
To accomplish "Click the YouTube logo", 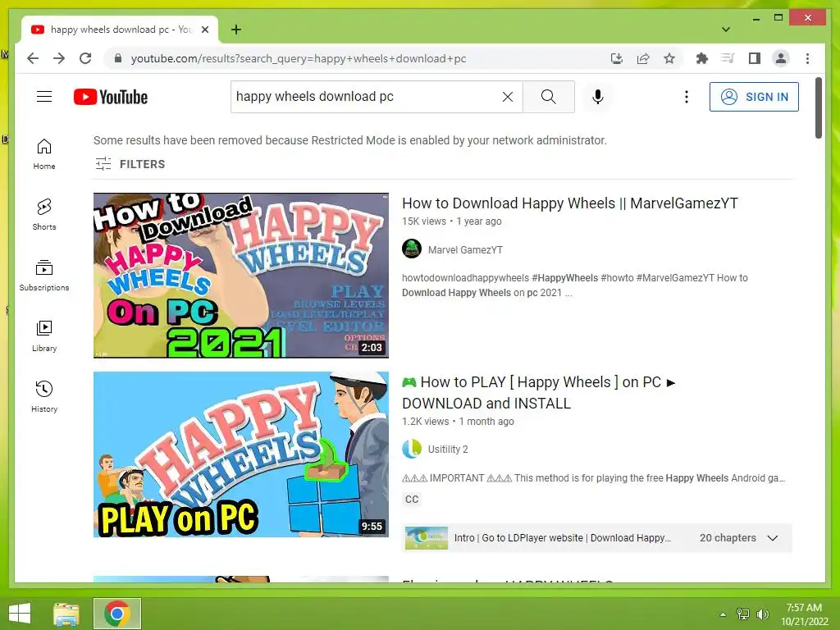I will (x=111, y=97).
